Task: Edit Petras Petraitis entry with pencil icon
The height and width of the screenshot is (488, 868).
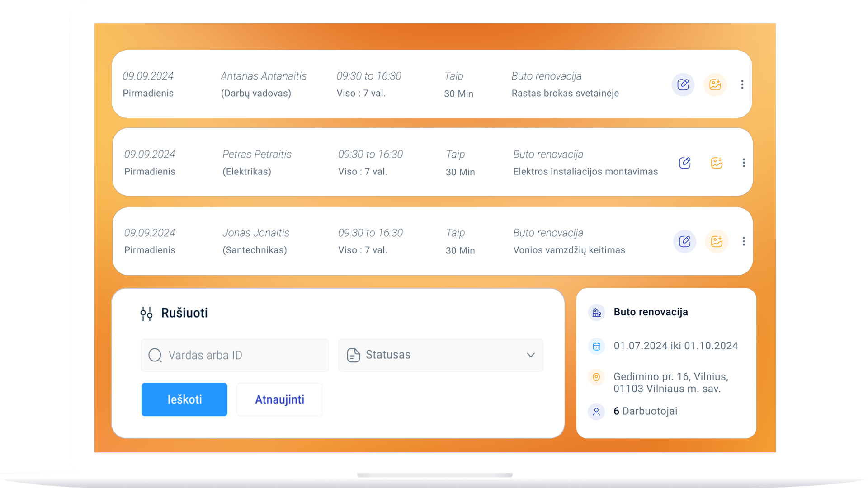Action: (x=684, y=163)
